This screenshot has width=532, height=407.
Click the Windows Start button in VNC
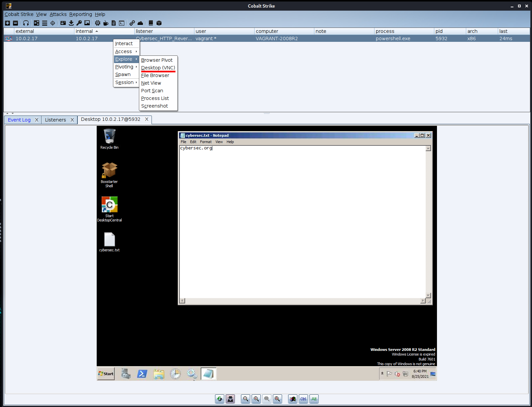(x=106, y=374)
